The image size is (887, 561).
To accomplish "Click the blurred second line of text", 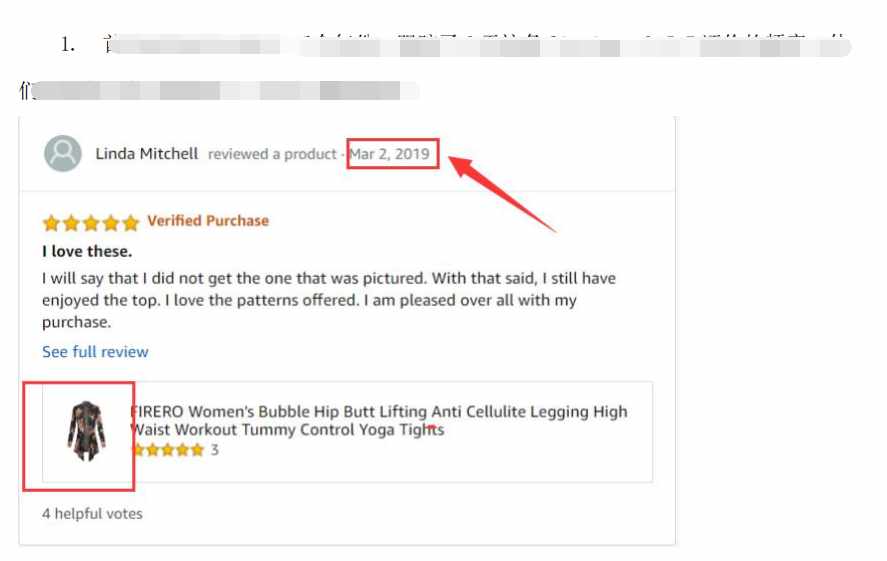I will 219,90.
